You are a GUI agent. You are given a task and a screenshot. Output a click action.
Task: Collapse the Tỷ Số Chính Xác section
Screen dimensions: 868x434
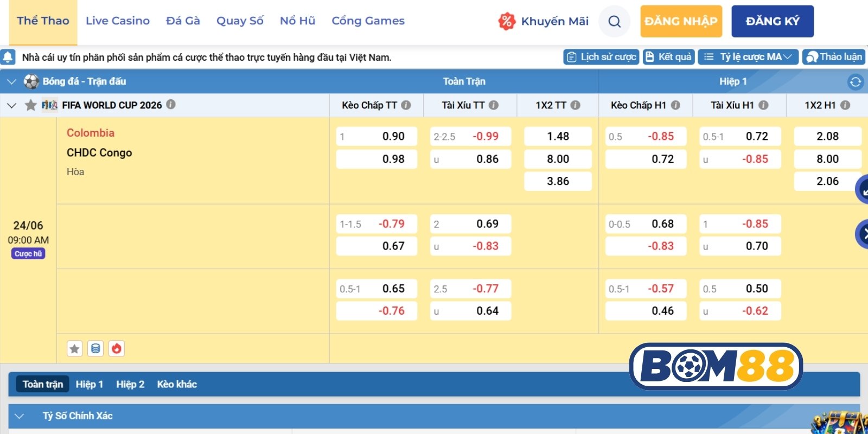coord(20,416)
